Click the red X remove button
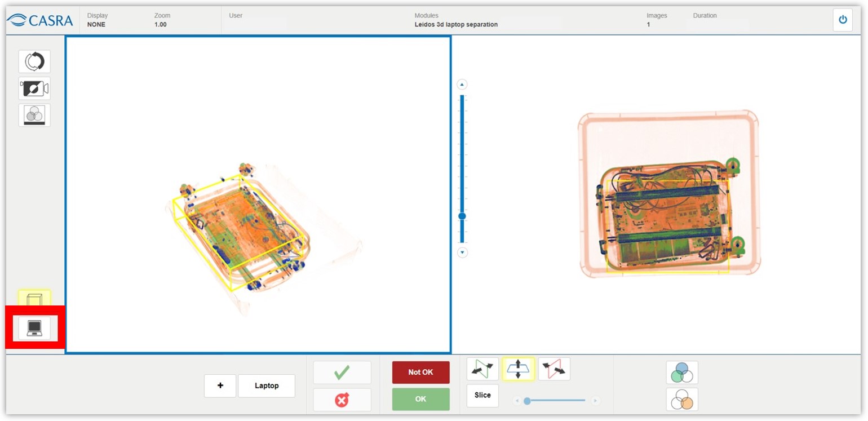This screenshot has width=868, height=421. tap(342, 400)
